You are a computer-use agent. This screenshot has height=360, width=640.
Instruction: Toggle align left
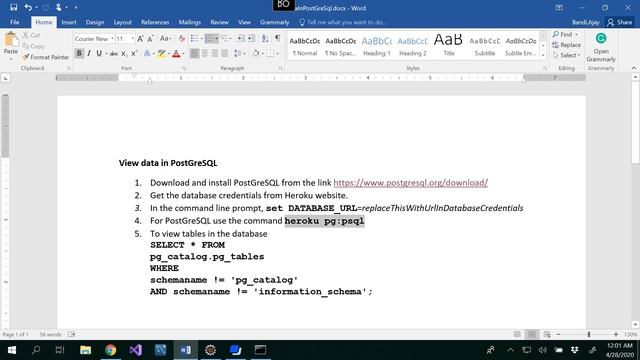(x=195, y=53)
